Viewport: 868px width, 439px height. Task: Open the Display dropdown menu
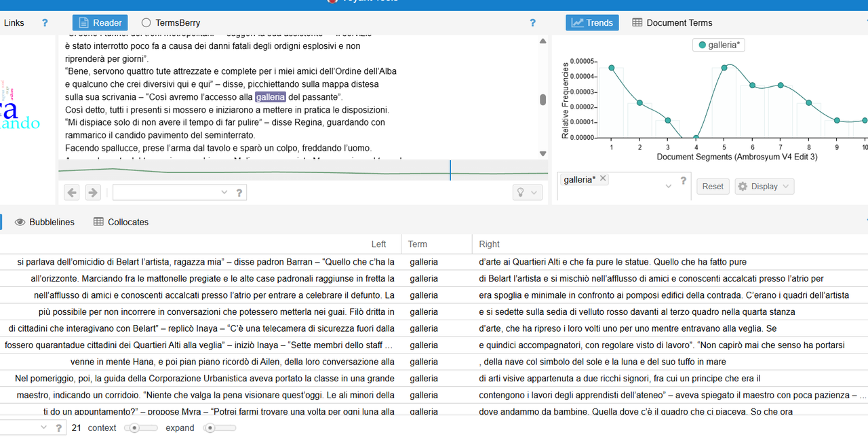pos(764,187)
